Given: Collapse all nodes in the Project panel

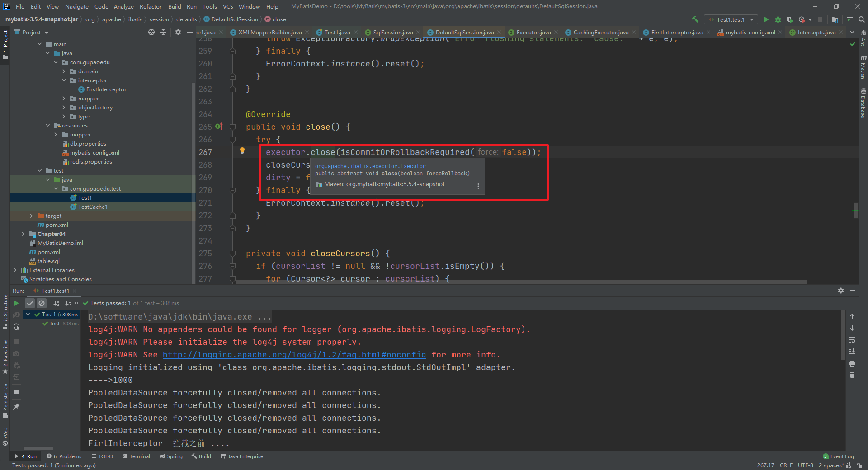Looking at the screenshot, I should [163, 32].
